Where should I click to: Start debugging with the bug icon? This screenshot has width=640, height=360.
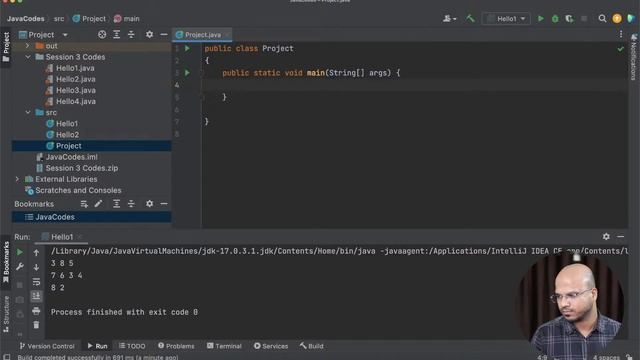555,18
